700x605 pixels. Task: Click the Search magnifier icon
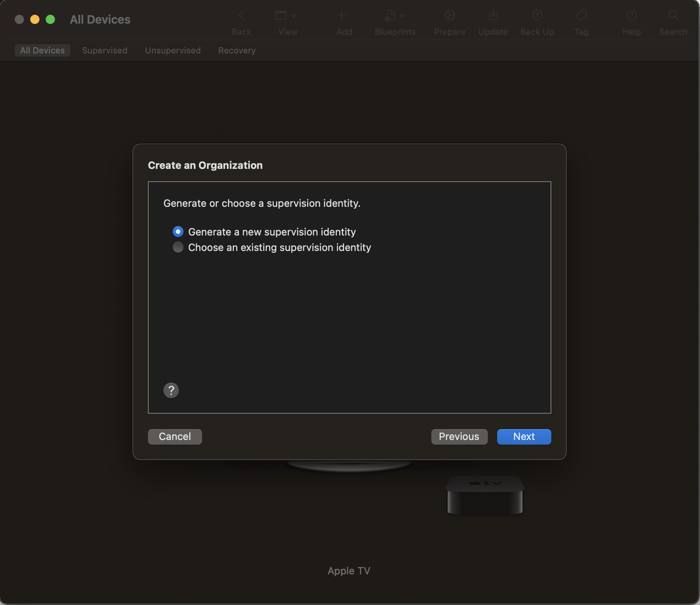click(673, 15)
